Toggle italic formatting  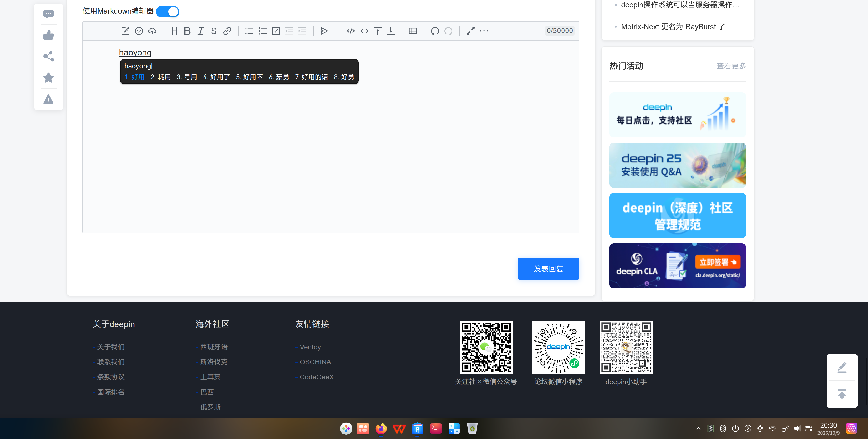[200, 31]
